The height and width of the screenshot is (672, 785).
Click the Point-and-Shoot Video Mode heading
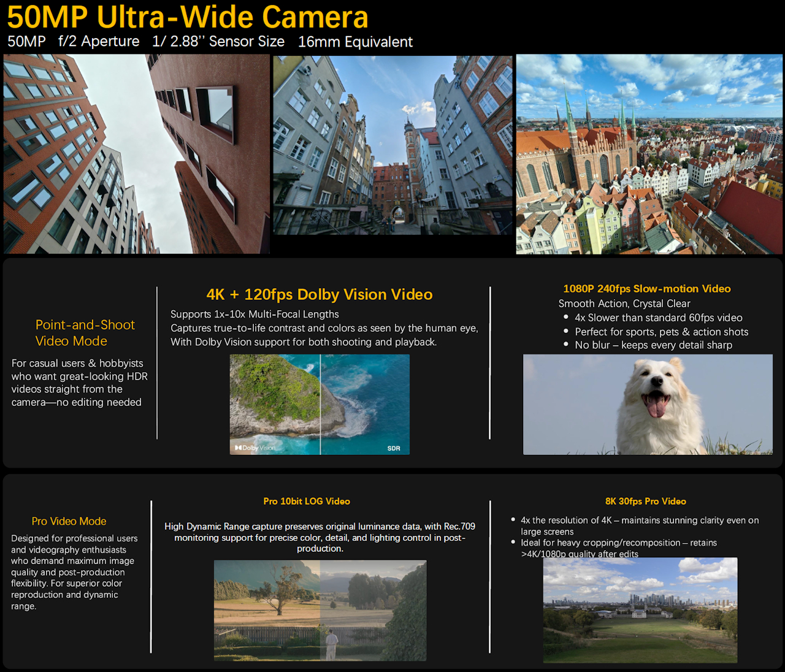(85, 333)
